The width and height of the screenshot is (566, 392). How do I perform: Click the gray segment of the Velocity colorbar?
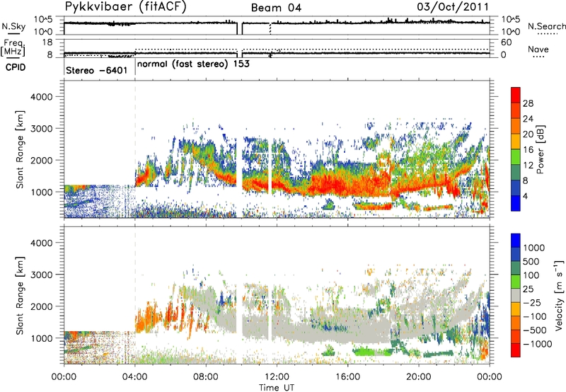coord(516,295)
